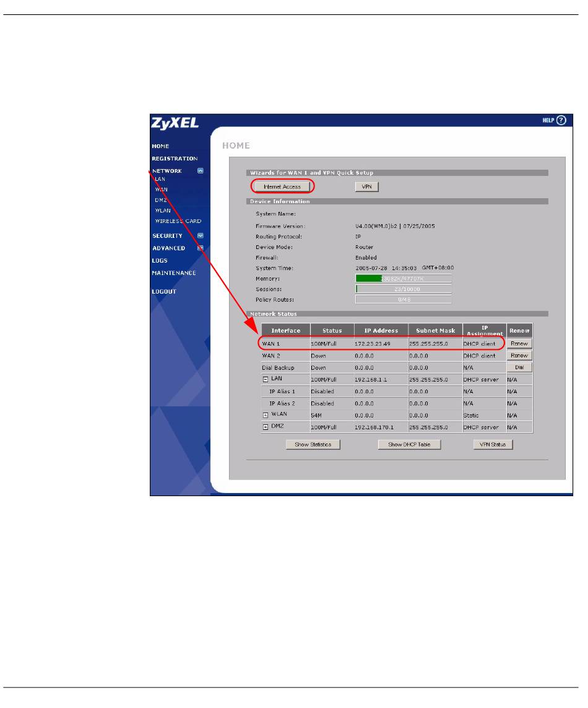The height and width of the screenshot is (708, 588).
Task: Open the SECURITY menu
Action: (x=167, y=236)
